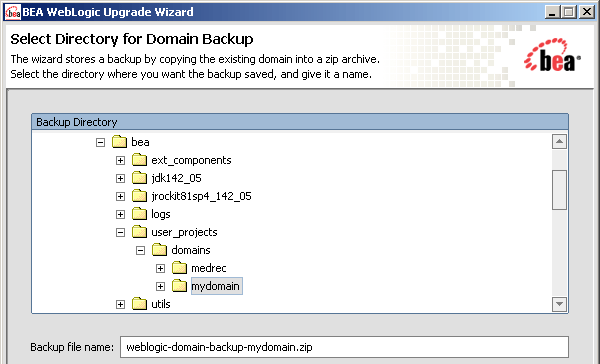Maximize the Upgrade Wizard window
This screenshot has width=600, height=364.
[569, 12]
